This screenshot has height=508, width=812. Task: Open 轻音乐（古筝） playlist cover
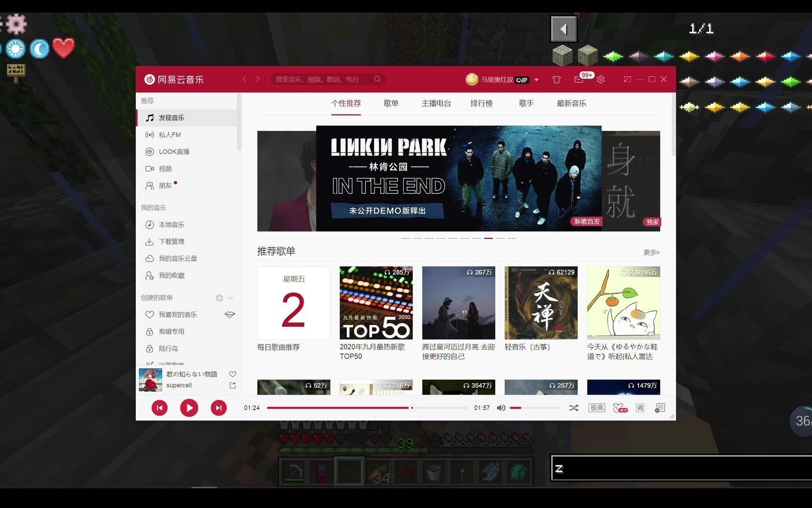coord(541,303)
